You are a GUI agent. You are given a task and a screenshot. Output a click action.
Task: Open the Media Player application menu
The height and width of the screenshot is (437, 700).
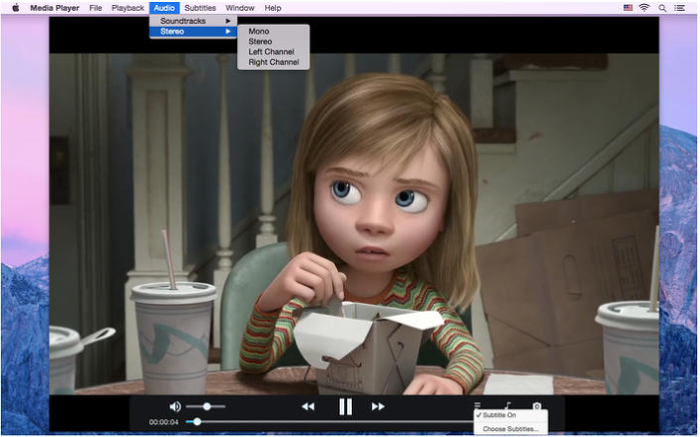pos(54,8)
